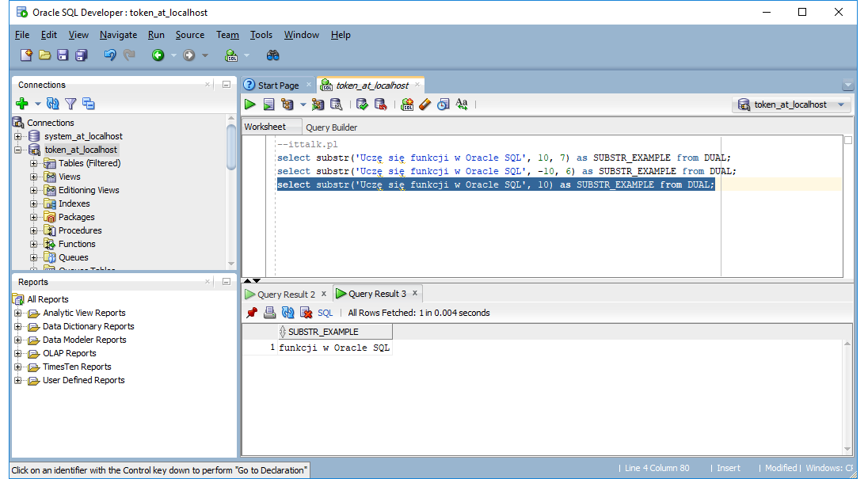Image resolution: width=868 pixels, height=479 pixels.
Task: Minimize the Connections panel
Action: click(x=227, y=85)
